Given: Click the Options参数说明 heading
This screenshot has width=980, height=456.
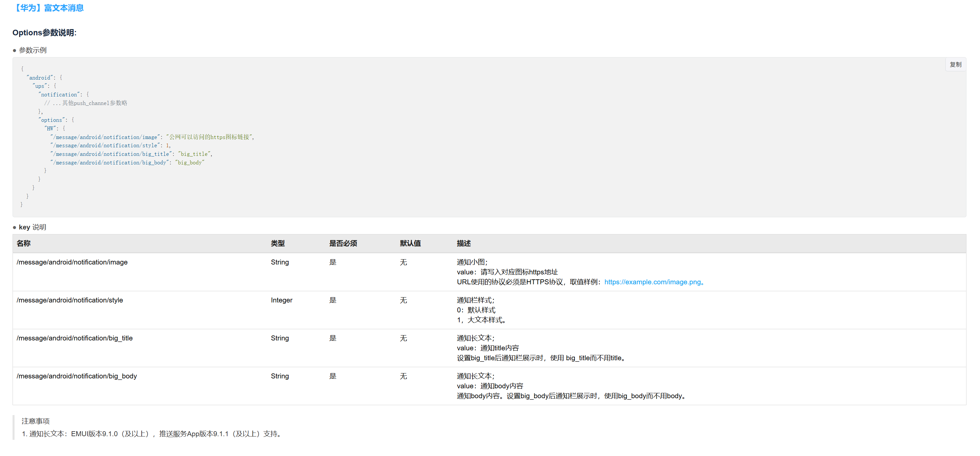Looking at the screenshot, I should click(x=44, y=33).
